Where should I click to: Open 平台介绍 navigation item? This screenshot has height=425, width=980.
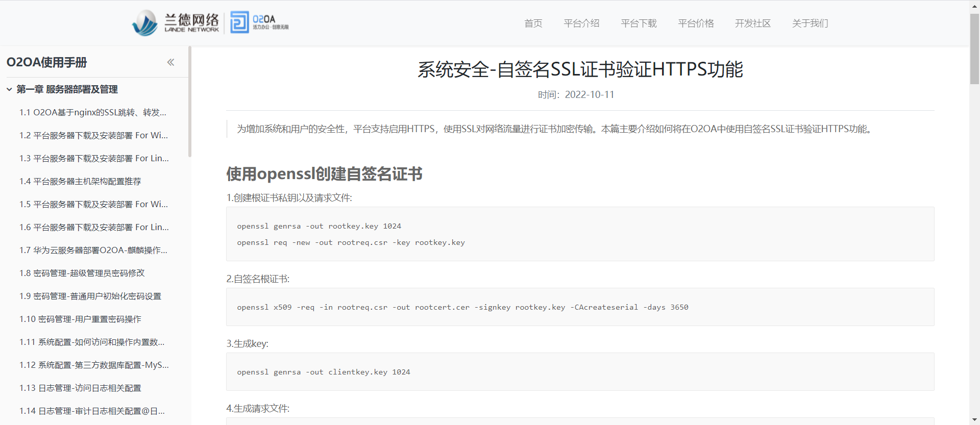pos(581,23)
